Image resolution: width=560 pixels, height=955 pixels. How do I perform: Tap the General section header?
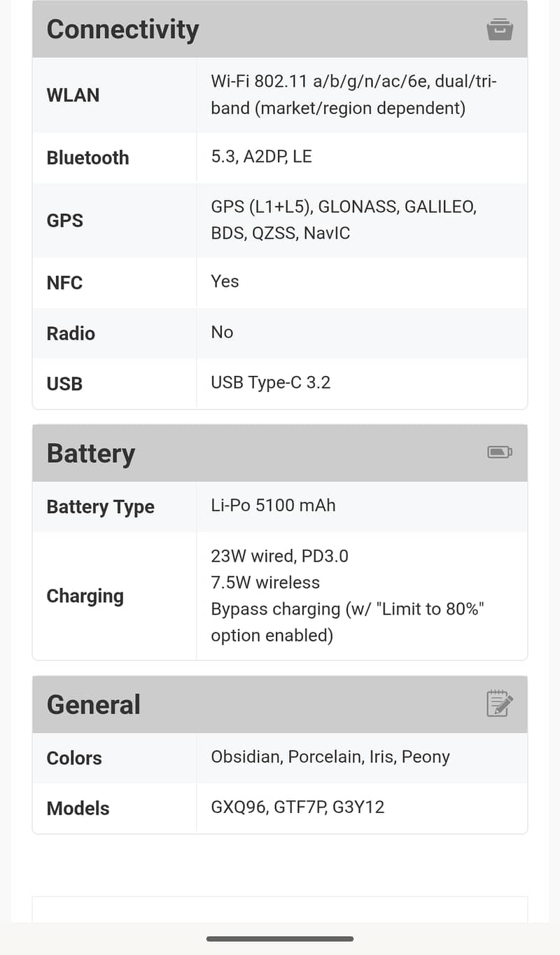pyautogui.click(x=94, y=704)
